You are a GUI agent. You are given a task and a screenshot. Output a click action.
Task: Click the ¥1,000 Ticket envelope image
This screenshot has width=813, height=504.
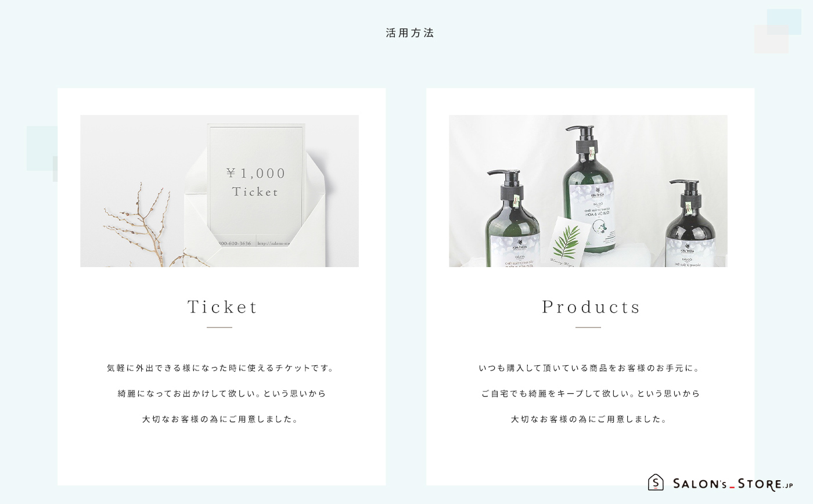(x=220, y=191)
